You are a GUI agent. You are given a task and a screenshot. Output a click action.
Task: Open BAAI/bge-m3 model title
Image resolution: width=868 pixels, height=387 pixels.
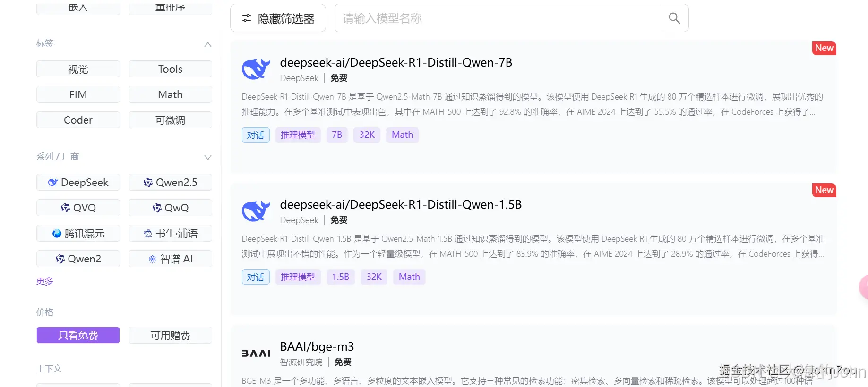pos(317,346)
